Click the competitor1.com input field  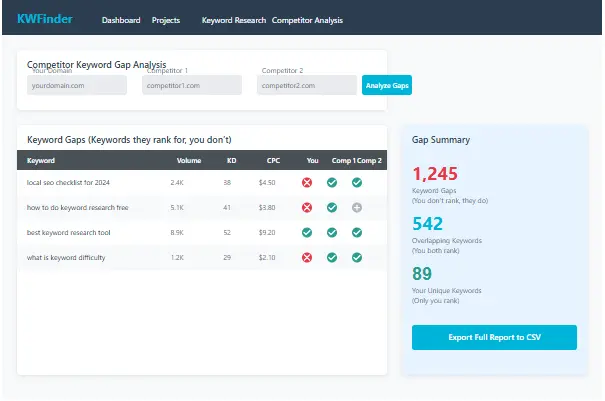point(192,85)
